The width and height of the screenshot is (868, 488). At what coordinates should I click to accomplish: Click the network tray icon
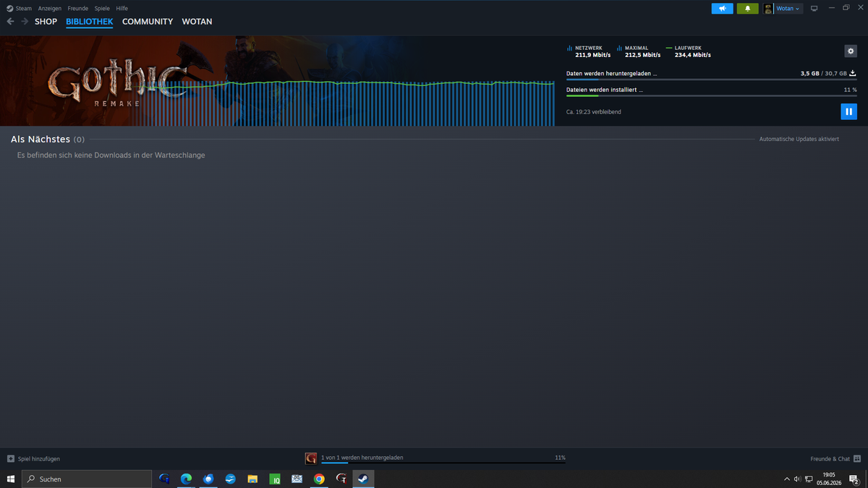809,479
